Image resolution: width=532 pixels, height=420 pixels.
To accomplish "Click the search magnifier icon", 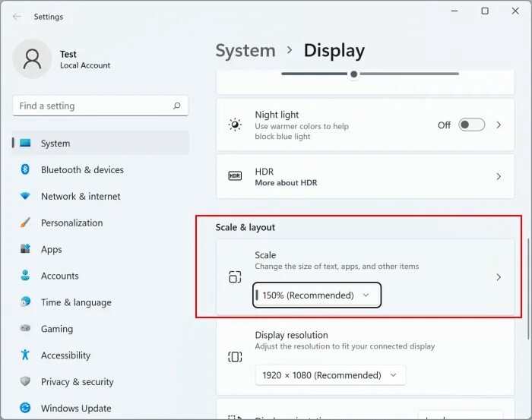I will point(177,106).
